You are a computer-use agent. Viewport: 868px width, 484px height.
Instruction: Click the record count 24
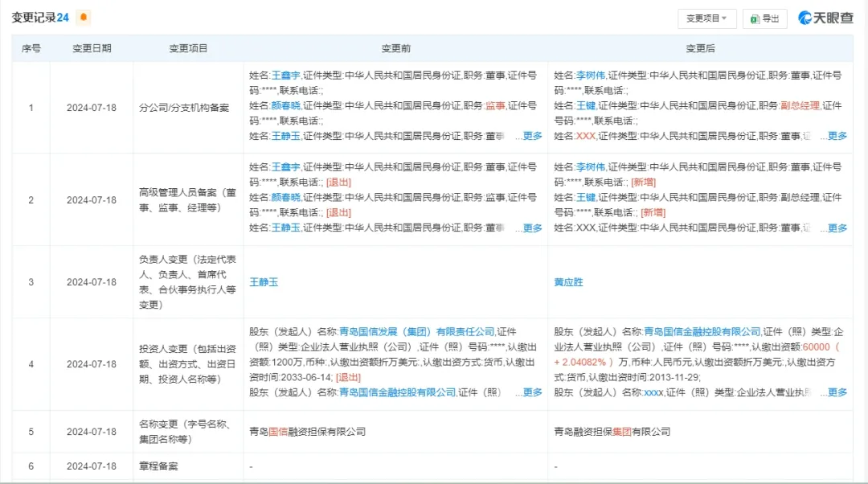pos(63,18)
